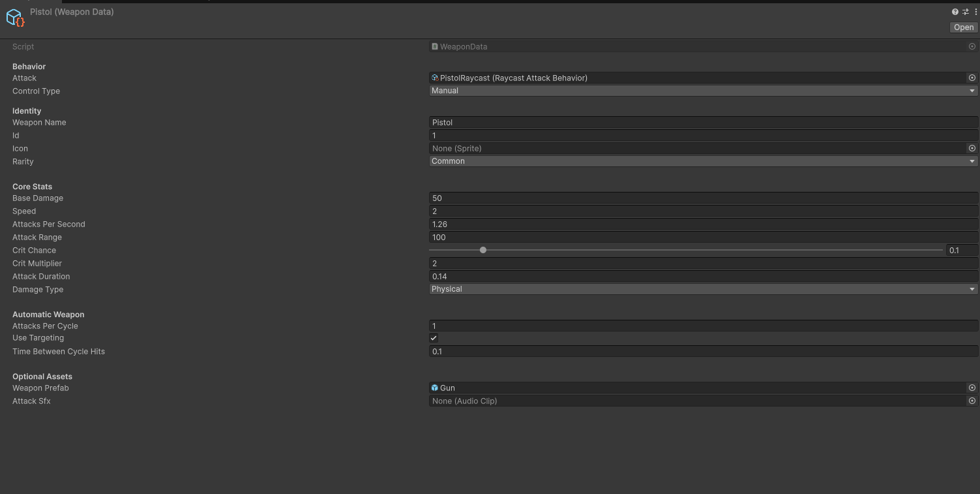The height and width of the screenshot is (494, 980).
Task: Click the Attacks Per Second property label
Action: [49, 224]
